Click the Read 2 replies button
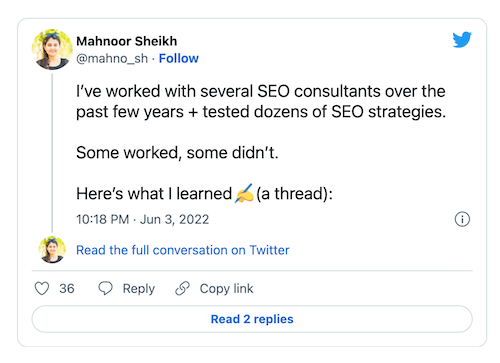Screen dimensions: 500x363 click(252, 319)
